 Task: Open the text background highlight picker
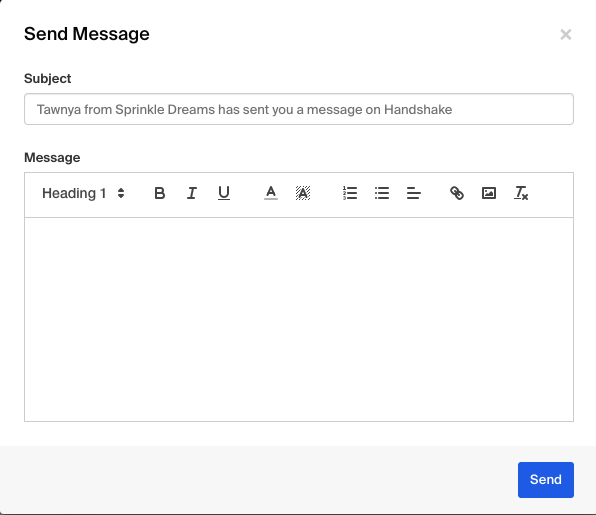point(303,193)
